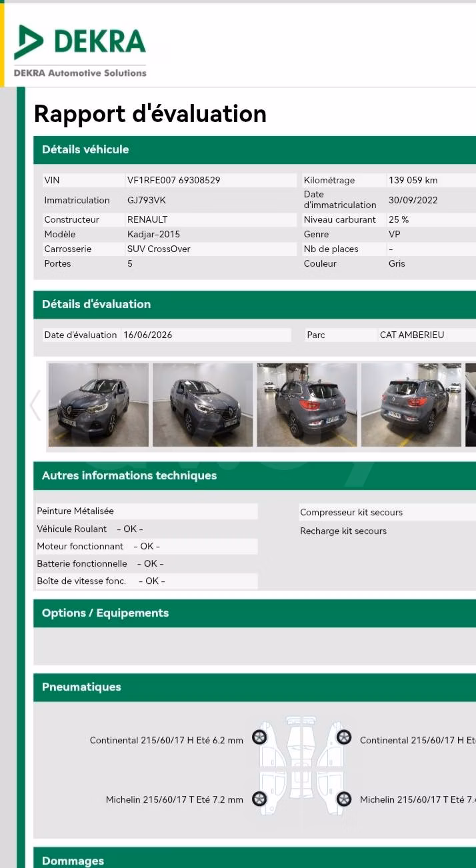Click the evaluation date 16/06/2026
Image resolution: width=476 pixels, height=868 pixels.
pos(147,335)
